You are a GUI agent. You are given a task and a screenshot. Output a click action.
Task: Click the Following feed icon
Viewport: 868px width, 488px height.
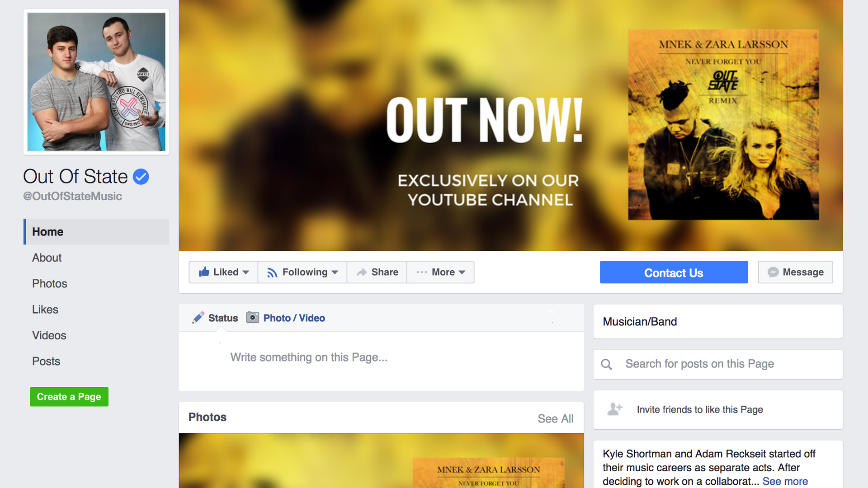click(272, 272)
